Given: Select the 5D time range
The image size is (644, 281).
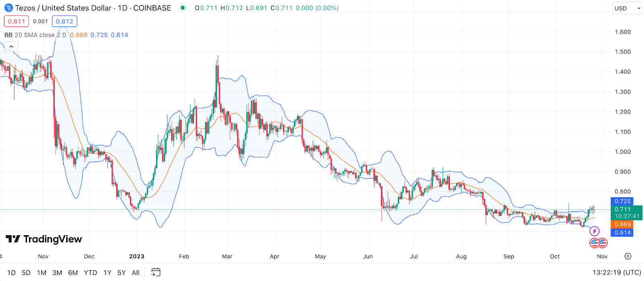Looking at the screenshot, I should pos(26,273).
